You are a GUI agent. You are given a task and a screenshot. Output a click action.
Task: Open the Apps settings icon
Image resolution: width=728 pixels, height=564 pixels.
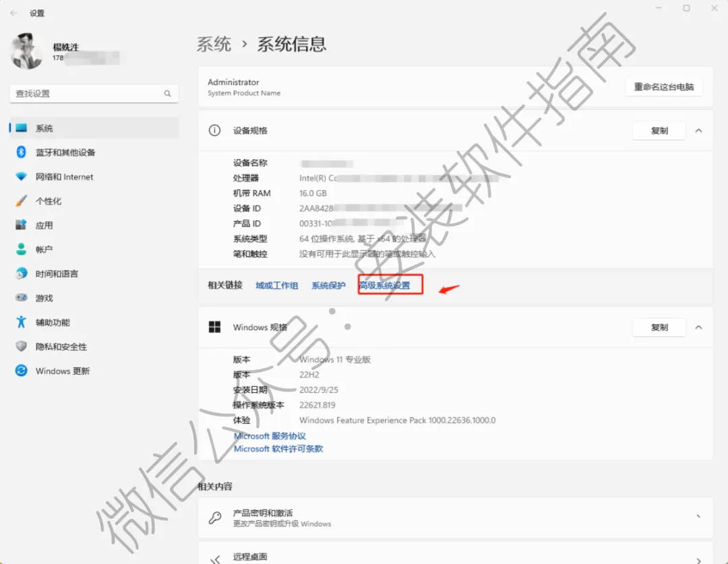[x=22, y=225]
